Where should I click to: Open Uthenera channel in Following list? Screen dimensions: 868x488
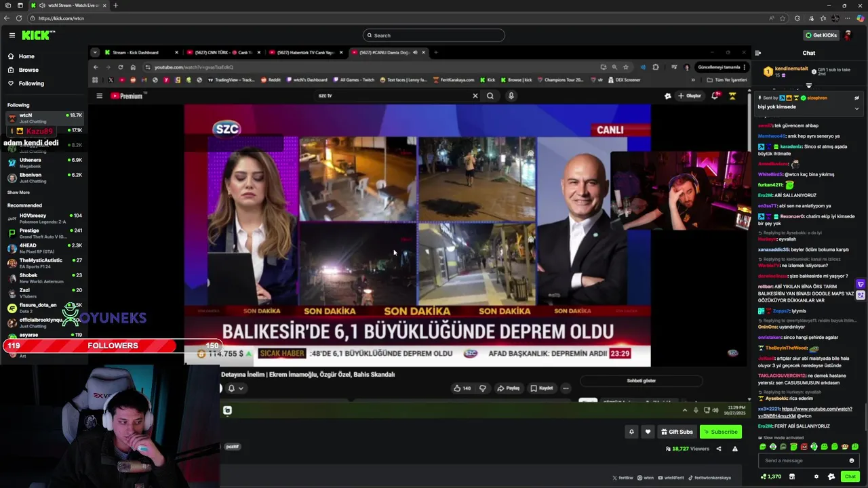coord(44,163)
